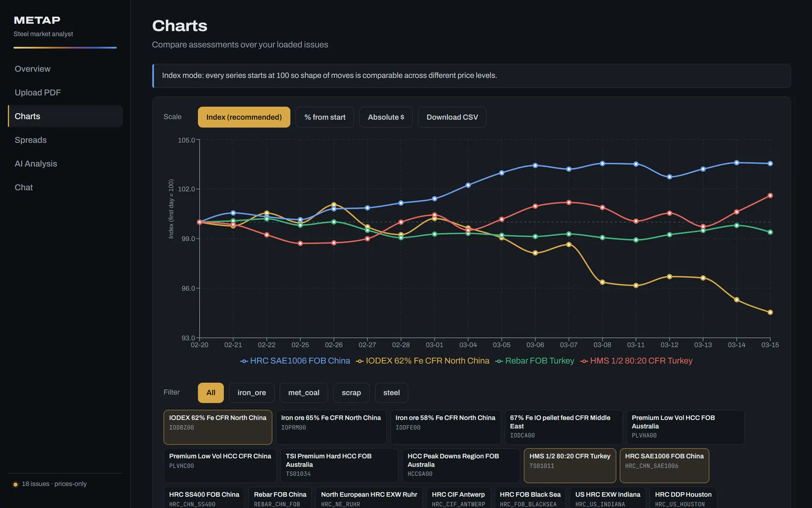812x508 pixels.
Task: Toggle IODEX 62% Fe legend entry
Action: tap(423, 361)
